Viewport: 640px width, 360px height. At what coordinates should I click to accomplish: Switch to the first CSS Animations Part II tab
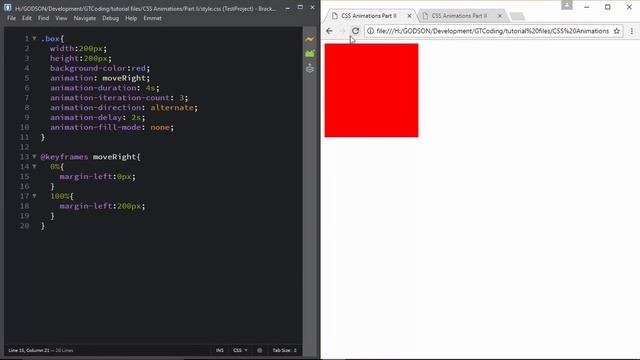coord(369,16)
